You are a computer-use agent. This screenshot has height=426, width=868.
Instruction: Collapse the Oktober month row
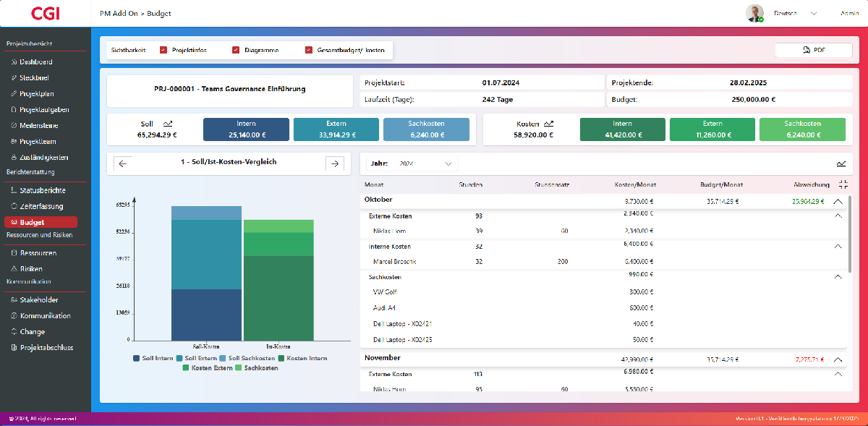point(838,202)
